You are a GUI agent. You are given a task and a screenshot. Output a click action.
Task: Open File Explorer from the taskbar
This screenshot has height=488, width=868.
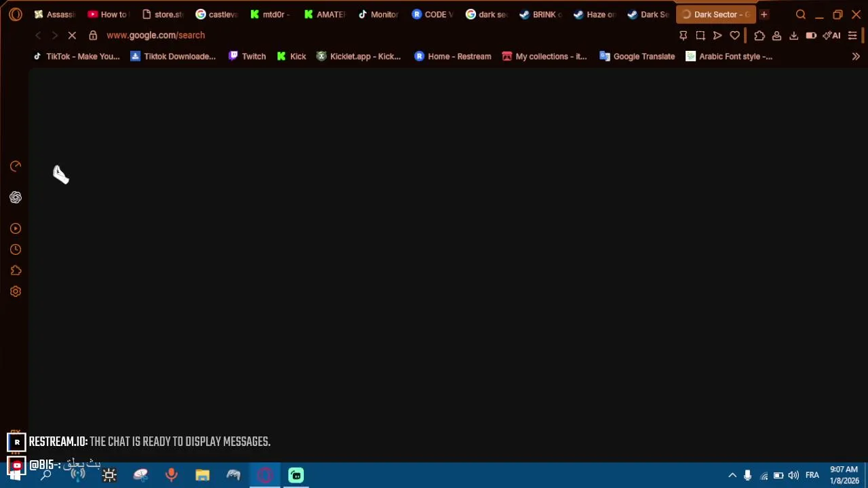click(202, 475)
